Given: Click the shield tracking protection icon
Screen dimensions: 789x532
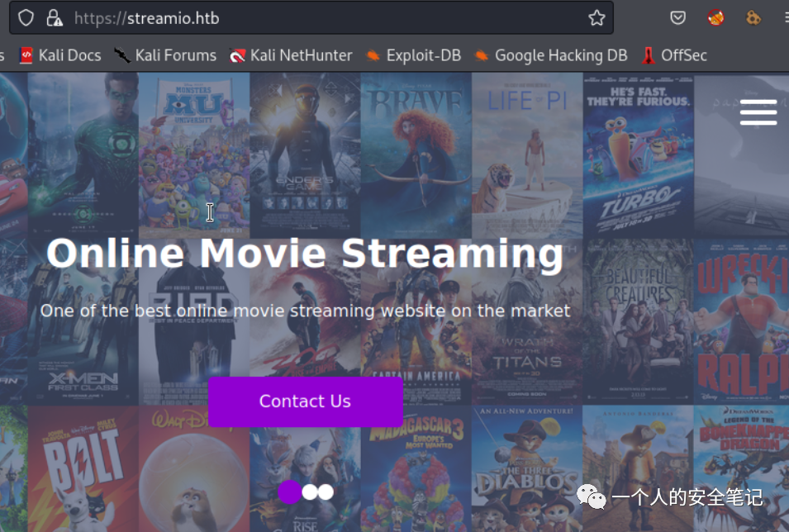Looking at the screenshot, I should pos(26,18).
